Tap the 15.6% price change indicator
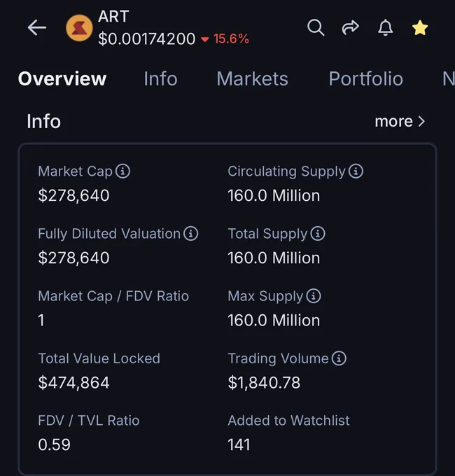 point(225,39)
